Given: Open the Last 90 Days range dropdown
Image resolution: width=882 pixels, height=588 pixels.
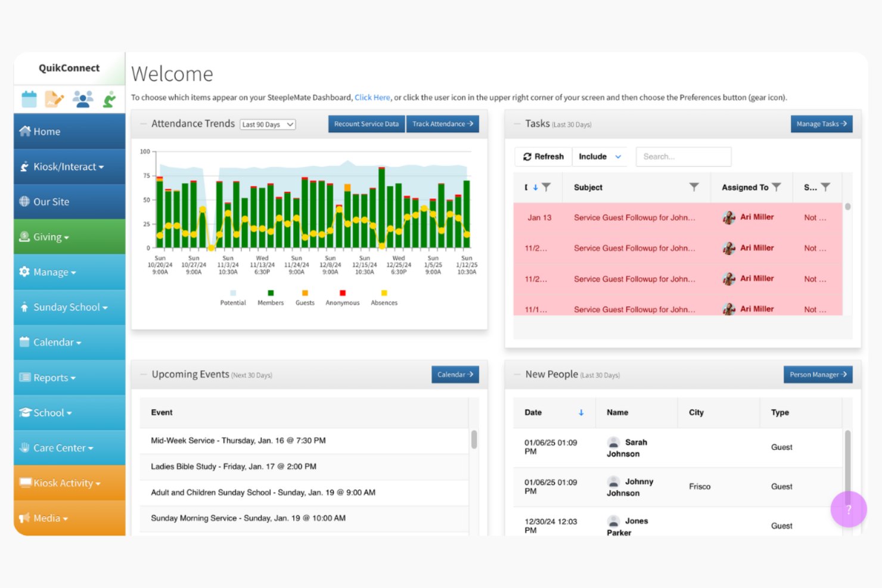Looking at the screenshot, I should (268, 125).
